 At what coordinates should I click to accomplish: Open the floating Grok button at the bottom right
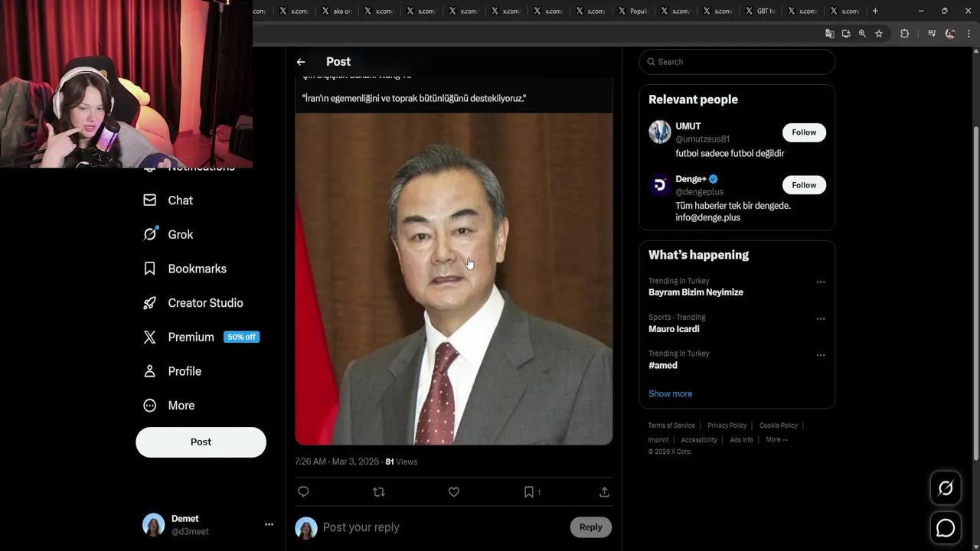point(946,488)
